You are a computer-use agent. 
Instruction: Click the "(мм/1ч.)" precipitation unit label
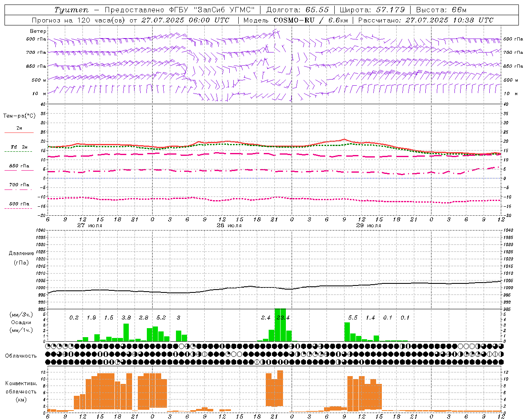pyautogui.click(x=21, y=330)
